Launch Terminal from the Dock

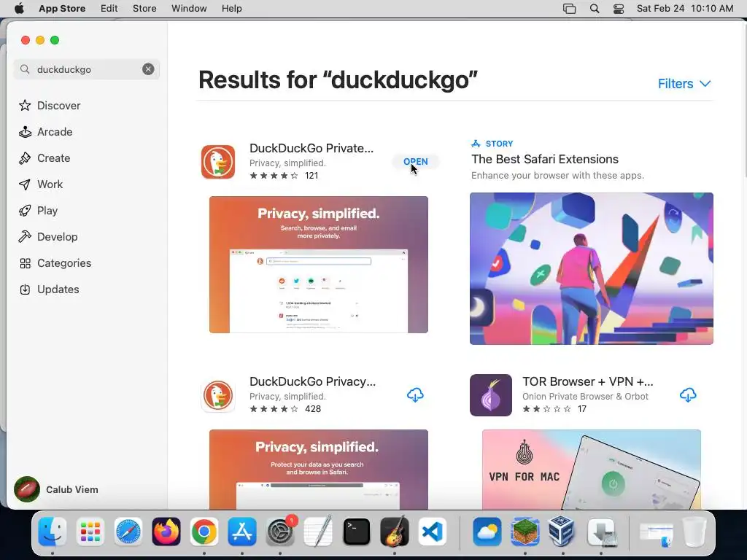356,532
